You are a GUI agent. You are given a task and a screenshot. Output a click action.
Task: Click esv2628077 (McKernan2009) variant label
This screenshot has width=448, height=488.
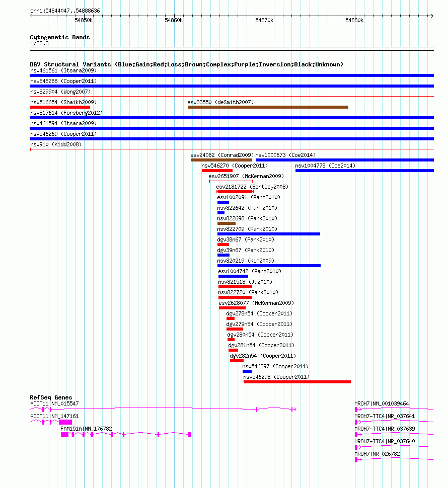click(256, 303)
